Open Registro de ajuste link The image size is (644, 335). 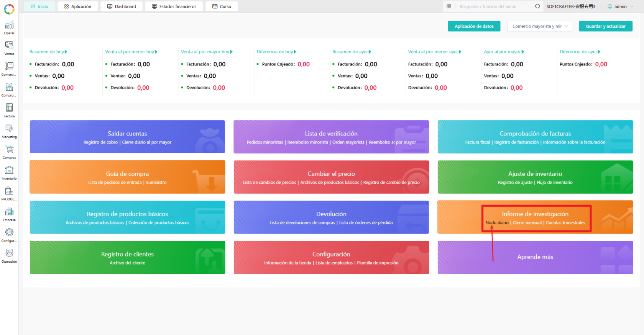(515, 182)
